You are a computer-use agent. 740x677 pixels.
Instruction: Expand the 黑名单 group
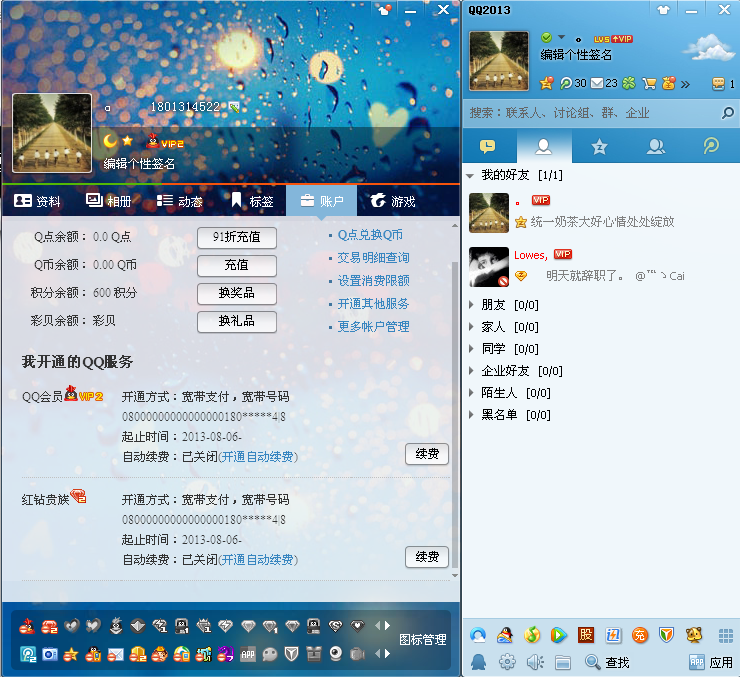point(471,415)
